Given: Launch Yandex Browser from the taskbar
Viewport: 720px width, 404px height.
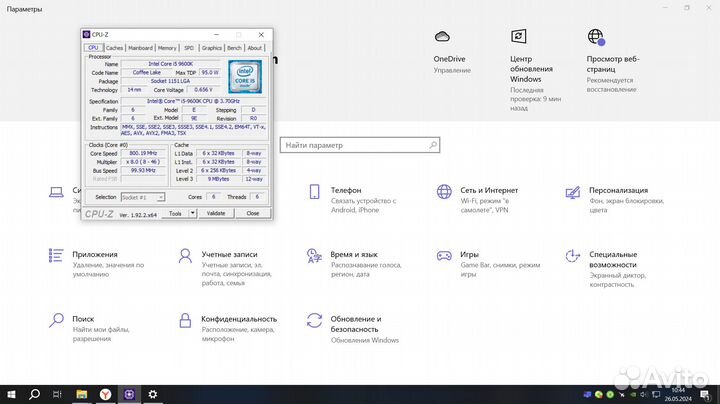Looking at the screenshot, I should tap(106, 394).
